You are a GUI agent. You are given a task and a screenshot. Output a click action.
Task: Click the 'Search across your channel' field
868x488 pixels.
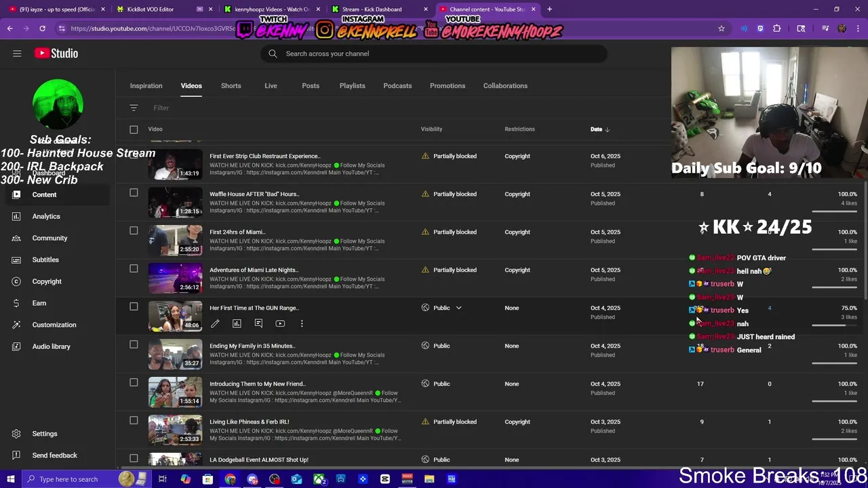pos(434,54)
